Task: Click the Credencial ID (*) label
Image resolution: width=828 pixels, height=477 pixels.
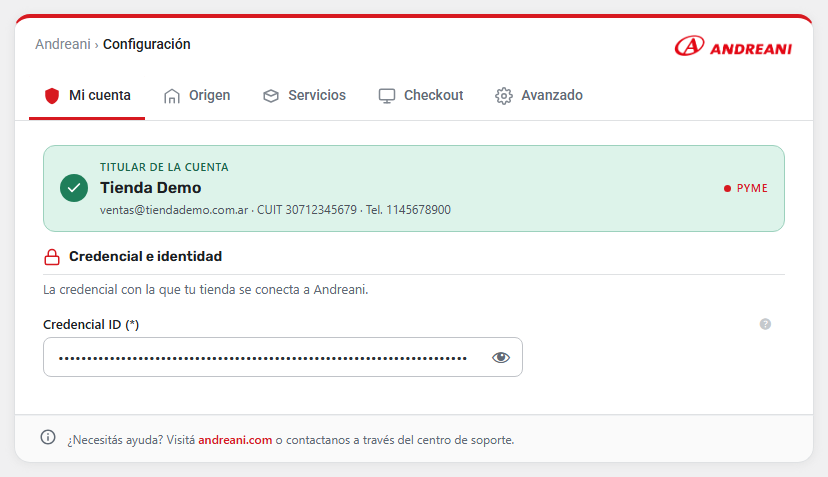Action: coord(91,325)
